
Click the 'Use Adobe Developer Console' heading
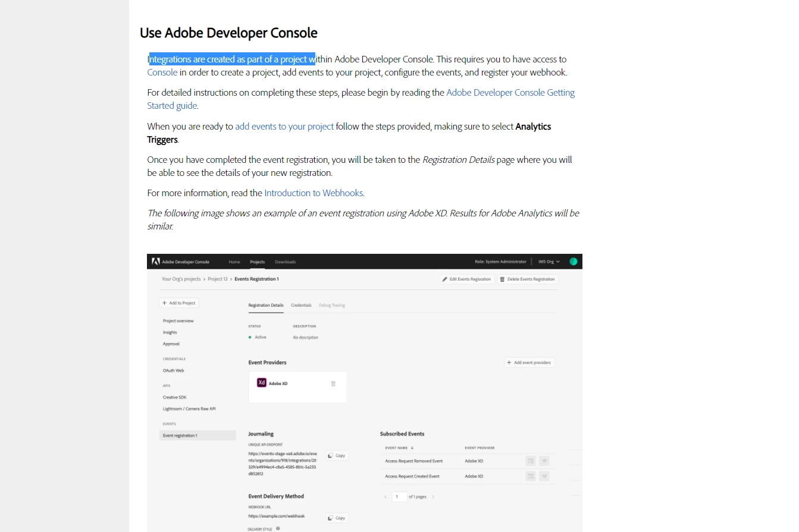228,33
